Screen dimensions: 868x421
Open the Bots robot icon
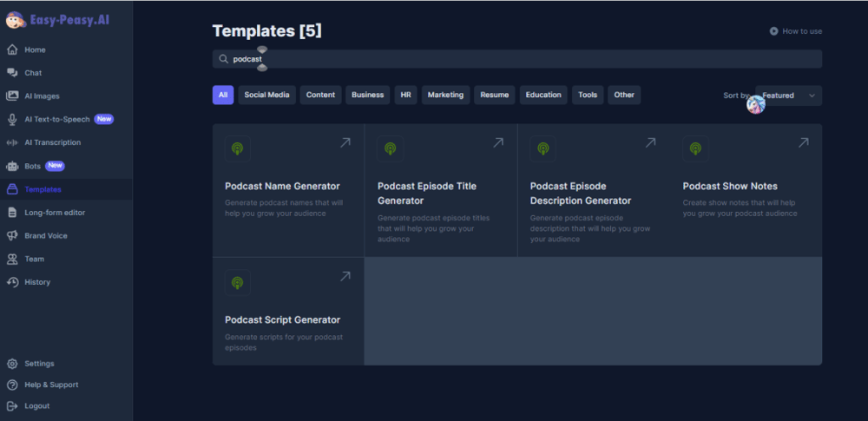[12, 166]
